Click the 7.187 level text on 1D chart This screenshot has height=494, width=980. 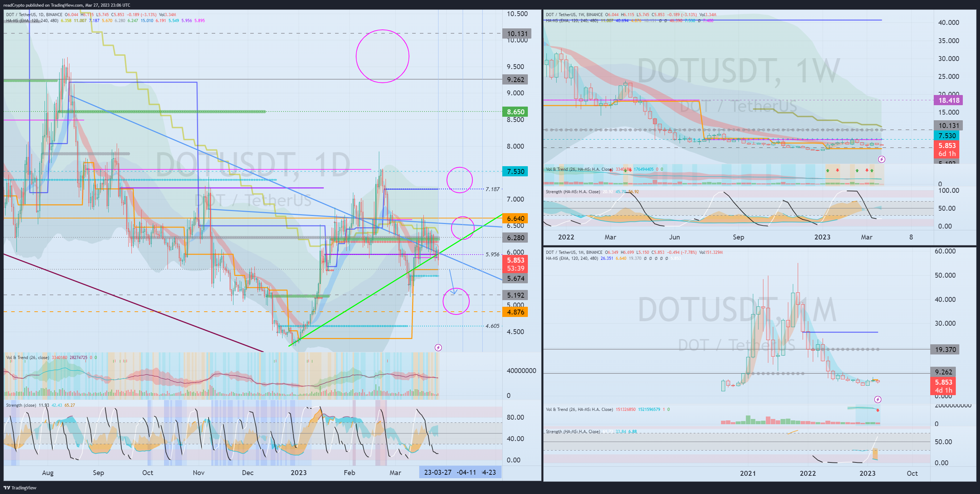click(x=492, y=189)
